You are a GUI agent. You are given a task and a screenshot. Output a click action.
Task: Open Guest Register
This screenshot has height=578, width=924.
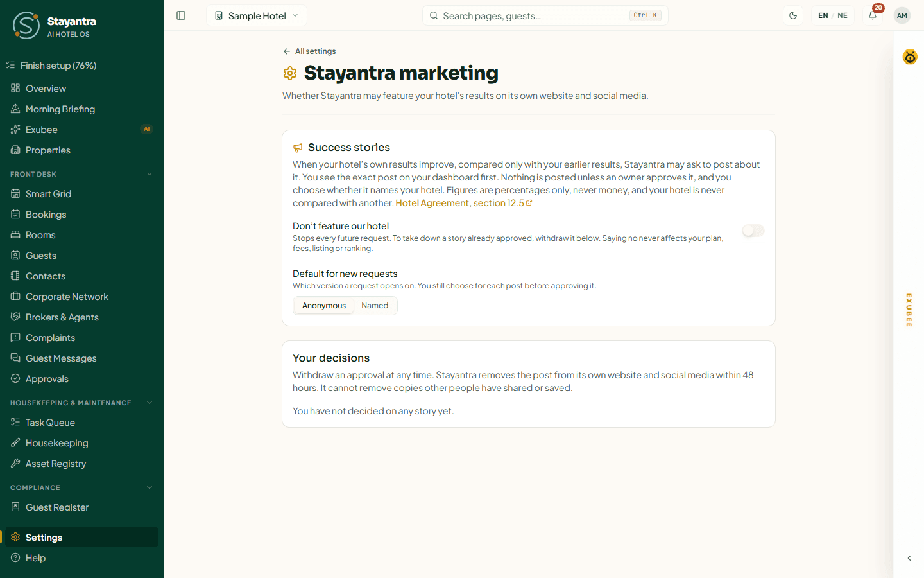(x=81, y=507)
